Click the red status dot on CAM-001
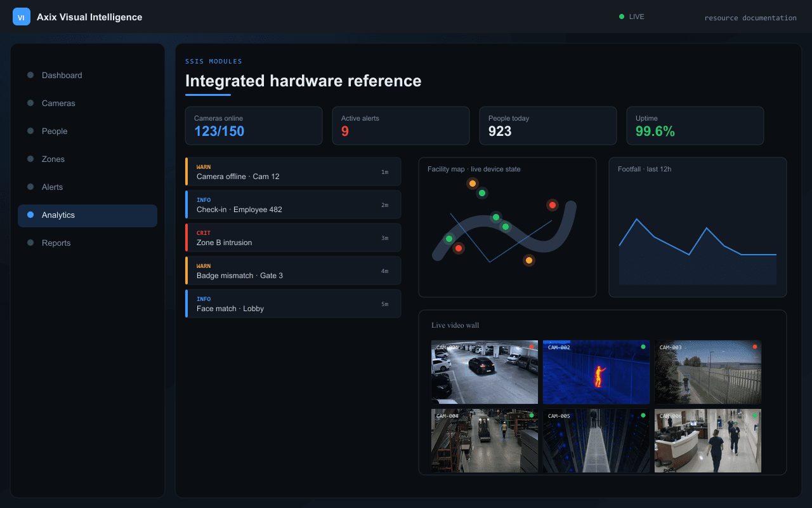This screenshot has width=812, height=508. point(532,347)
